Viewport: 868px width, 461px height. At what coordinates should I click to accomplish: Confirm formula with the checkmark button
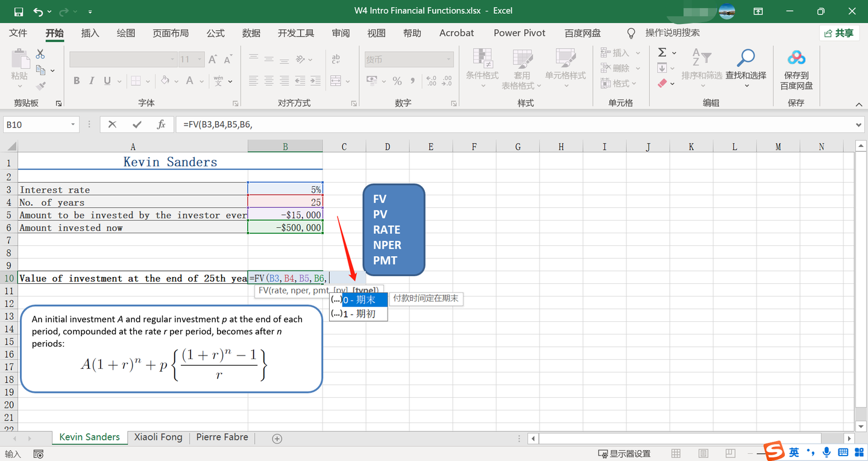[136, 124]
